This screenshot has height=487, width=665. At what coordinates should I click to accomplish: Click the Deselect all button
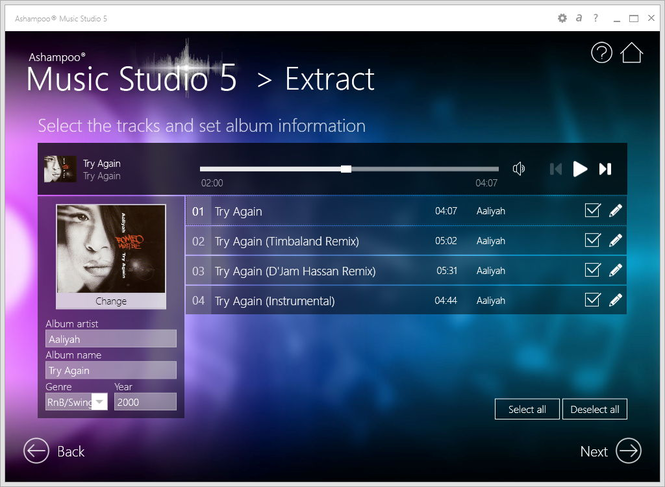click(x=595, y=409)
